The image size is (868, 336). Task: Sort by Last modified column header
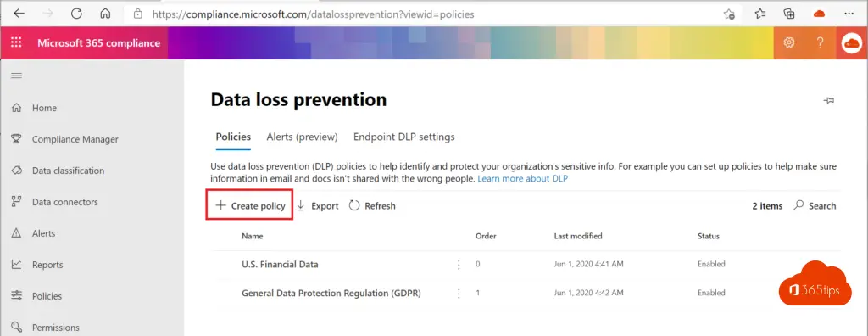pyautogui.click(x=578, y=236)
